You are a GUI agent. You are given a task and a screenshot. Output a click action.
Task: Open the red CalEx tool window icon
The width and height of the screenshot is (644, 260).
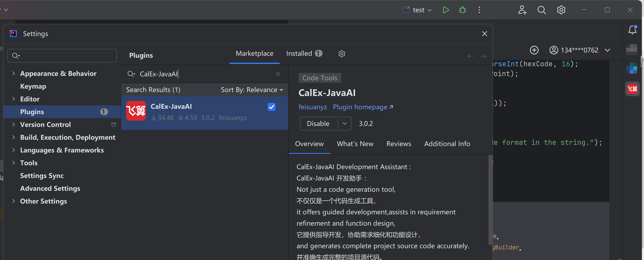pos(632,89)
